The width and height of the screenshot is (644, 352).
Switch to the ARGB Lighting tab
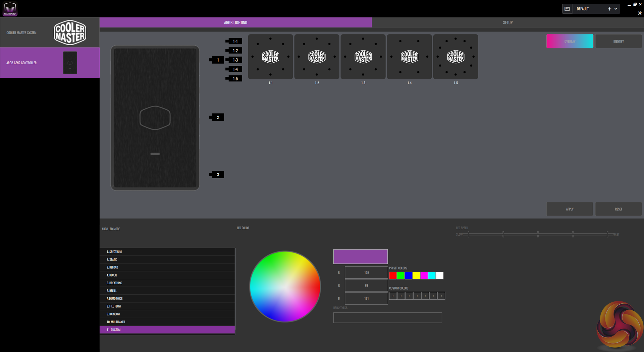click(235, 22)
